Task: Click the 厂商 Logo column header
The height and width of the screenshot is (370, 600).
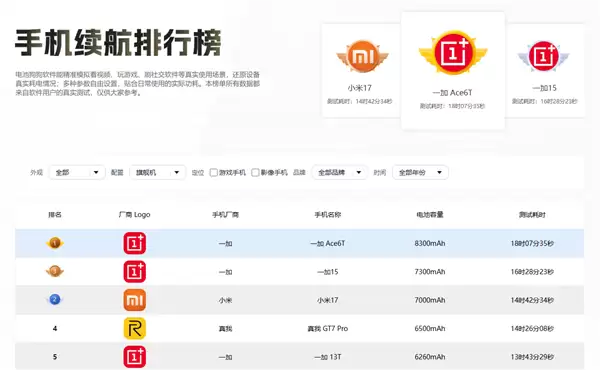Action: tap(134, 215)
